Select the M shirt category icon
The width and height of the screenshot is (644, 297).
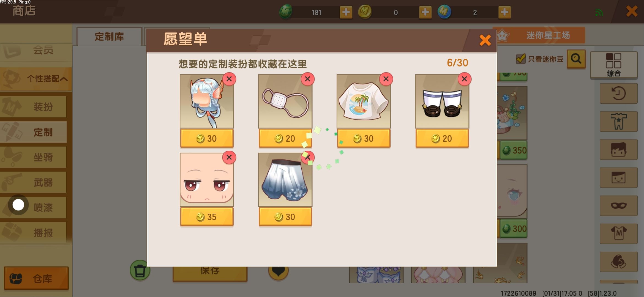pos(618,234)
